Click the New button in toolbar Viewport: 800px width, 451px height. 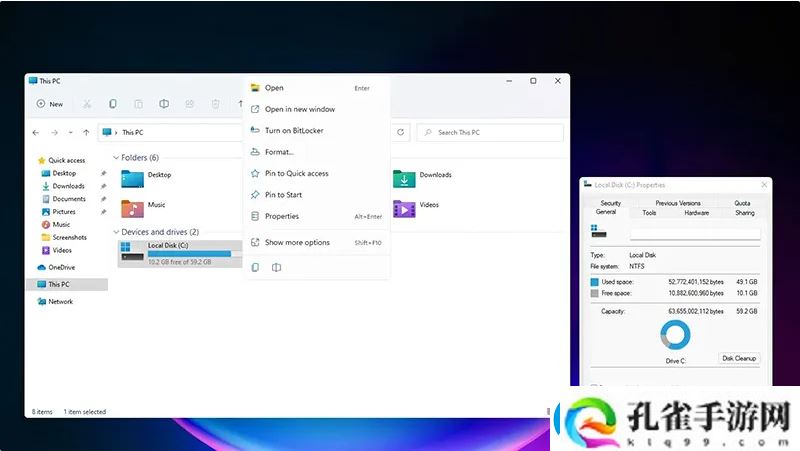[x=49, y=104]
